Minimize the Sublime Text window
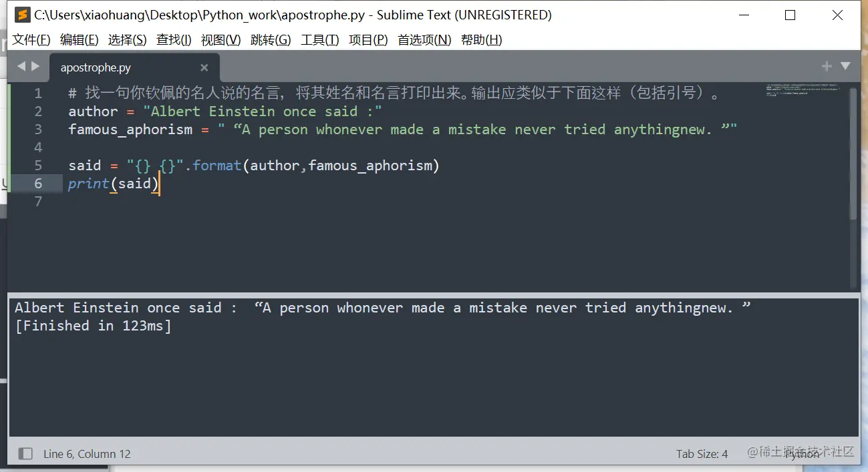Screen dimensions: 868x472 (744, 15)
